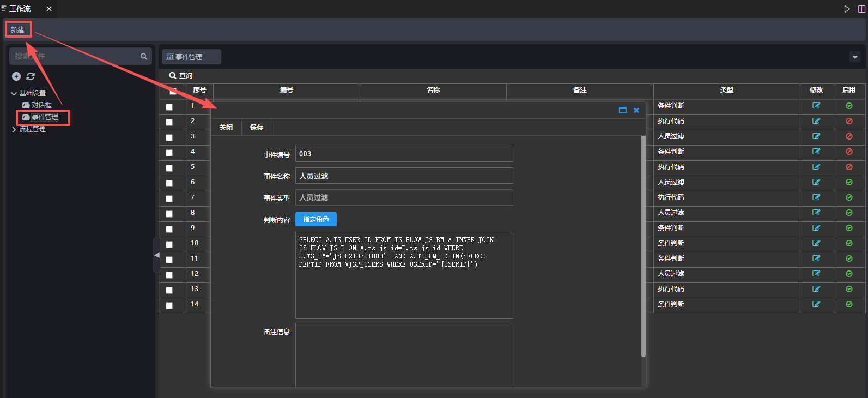Switch to the 事件管理 tab

pyautogui.click(x=191, y=57)
